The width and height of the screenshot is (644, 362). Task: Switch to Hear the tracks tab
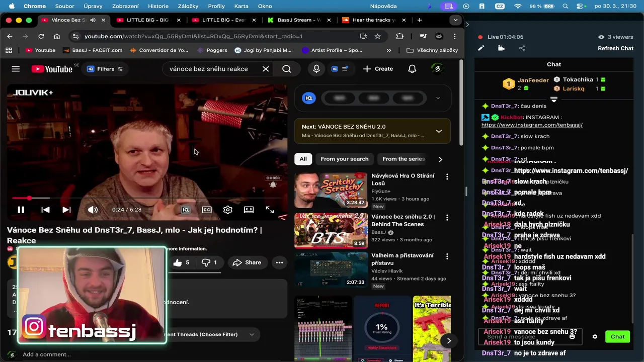click(375, 20)
